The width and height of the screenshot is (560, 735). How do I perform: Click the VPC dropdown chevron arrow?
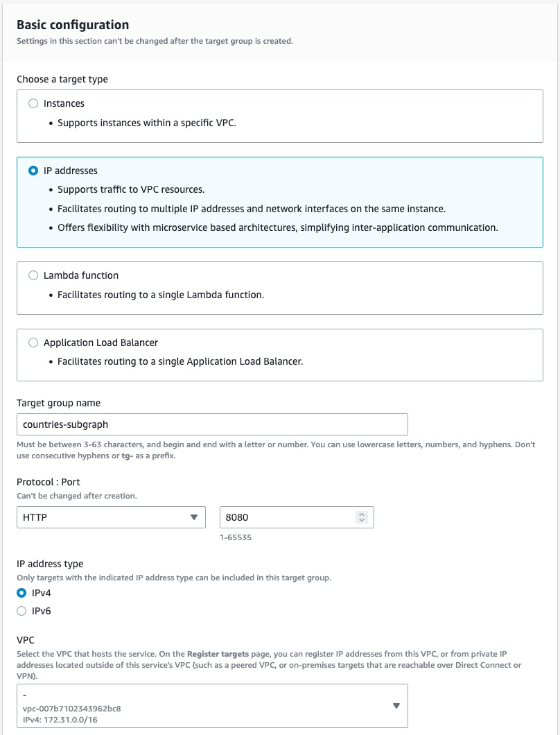pyautogui.click(x=396, y=706)
